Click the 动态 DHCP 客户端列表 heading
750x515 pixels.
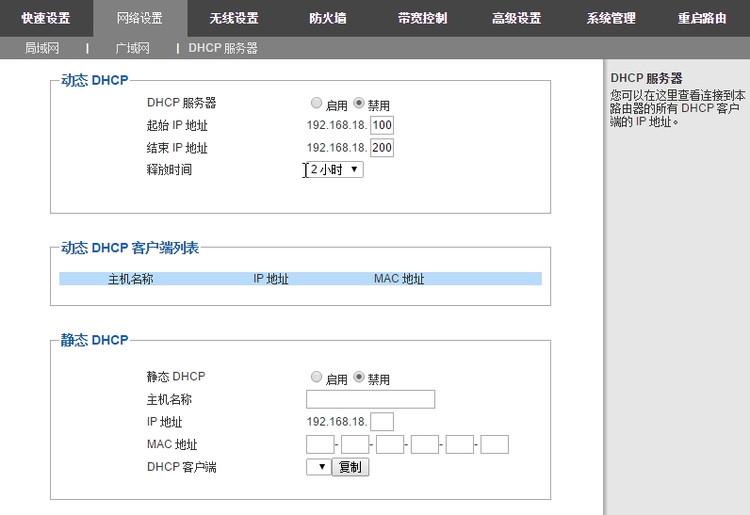point(130,248)
